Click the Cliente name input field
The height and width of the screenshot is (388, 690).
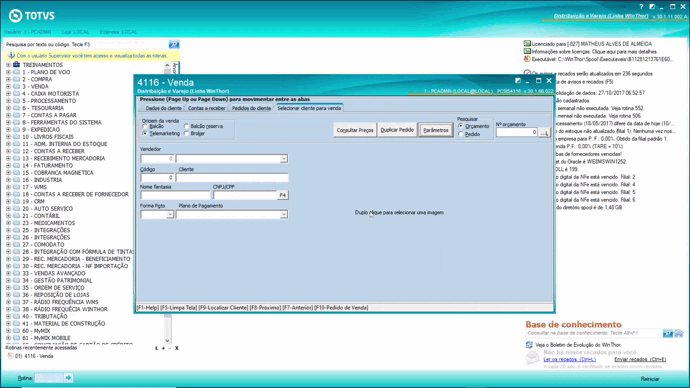click(x=232, y=177)
